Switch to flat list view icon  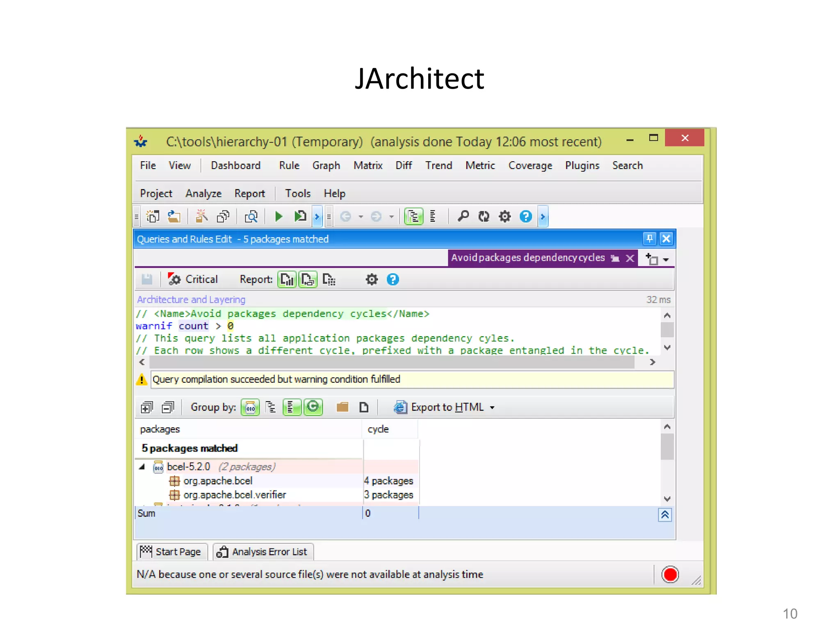pos(433,216)
